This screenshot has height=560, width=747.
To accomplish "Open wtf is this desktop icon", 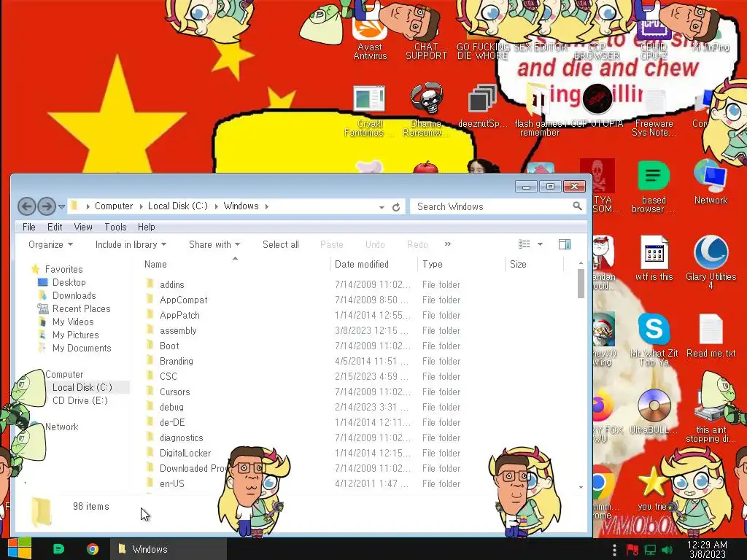I will click(x=654, y=259).
